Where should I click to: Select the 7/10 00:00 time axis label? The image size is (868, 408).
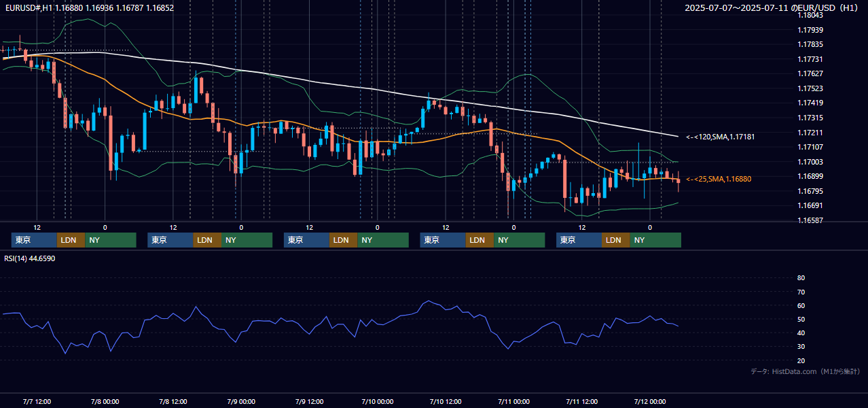click(x=377, y=401)
